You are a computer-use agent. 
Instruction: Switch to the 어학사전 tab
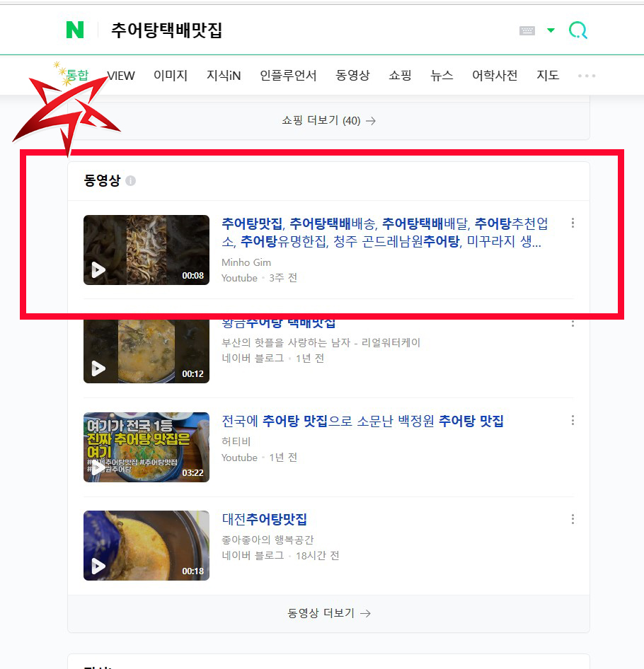click(x=495, y=76)
